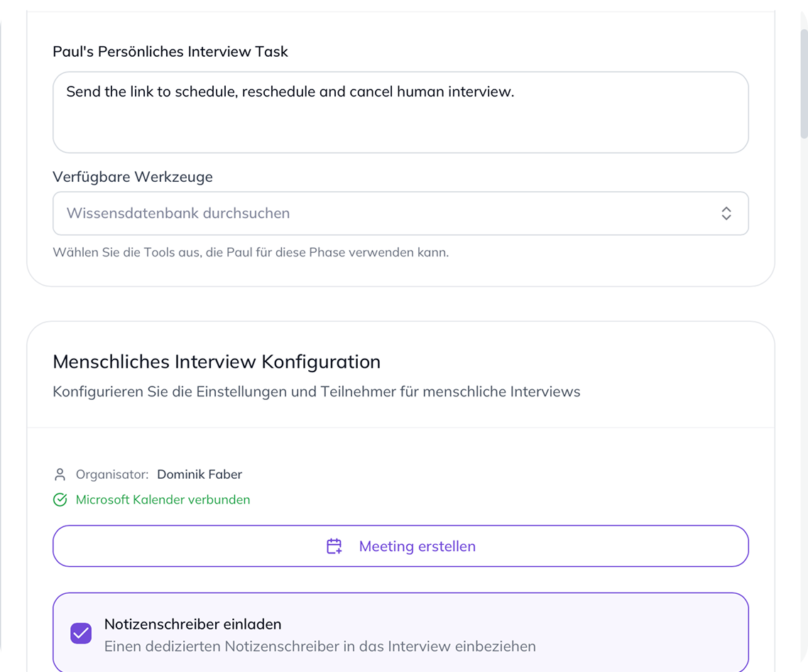Viewport: 808px width, 672px height.
Task: Click the Notizenschreiber einladen label text
Action: pos(192,624)
